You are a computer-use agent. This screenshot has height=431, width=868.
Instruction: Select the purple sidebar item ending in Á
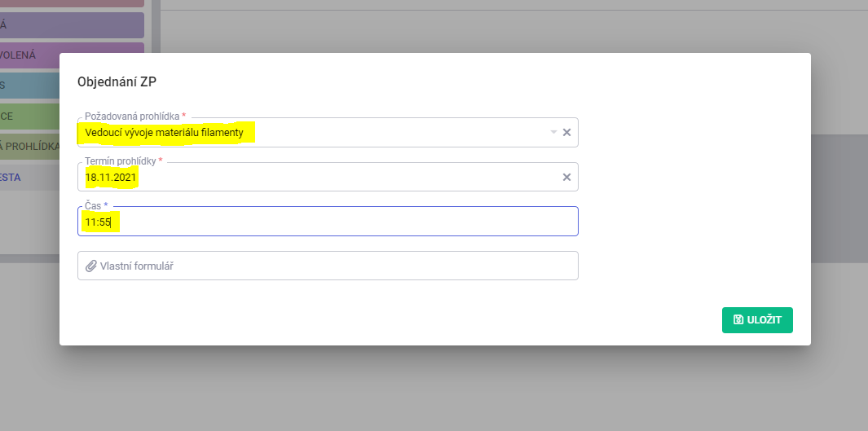(72, 25)
